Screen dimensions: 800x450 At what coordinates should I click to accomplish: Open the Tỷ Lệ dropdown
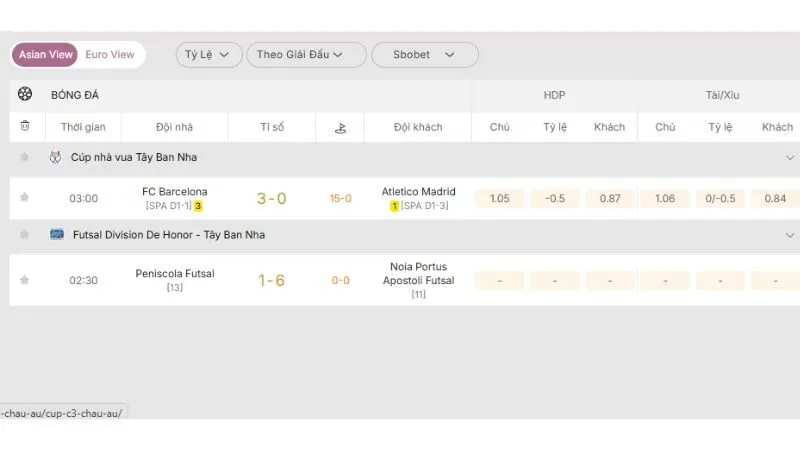(x=209, y=55)
